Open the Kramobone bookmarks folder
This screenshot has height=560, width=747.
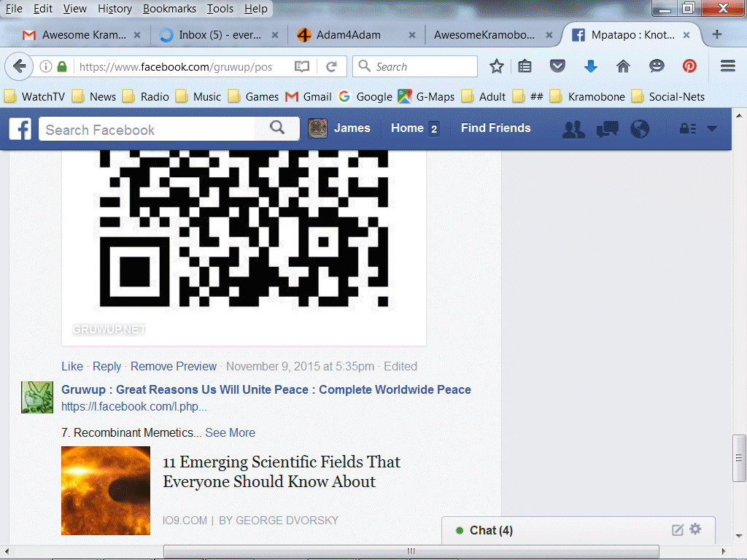(x=587, y=97)
